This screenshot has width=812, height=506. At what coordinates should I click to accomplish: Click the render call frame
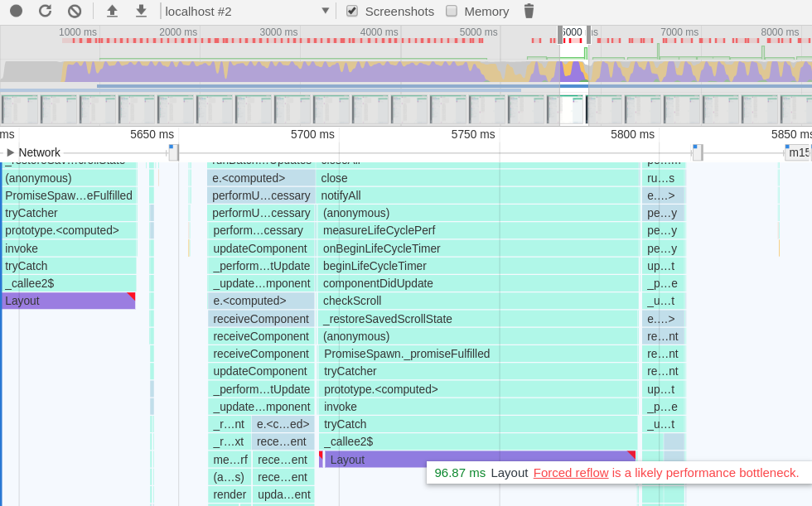click(230, 494)
